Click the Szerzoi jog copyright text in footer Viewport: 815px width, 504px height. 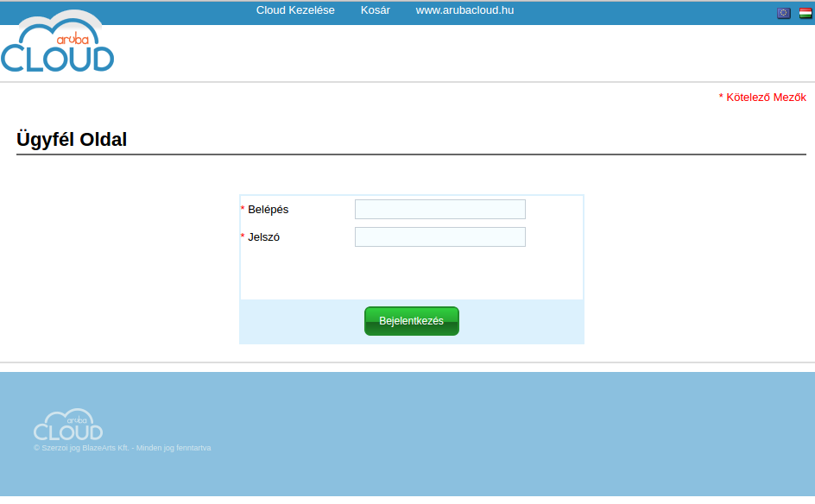(122, 449)
